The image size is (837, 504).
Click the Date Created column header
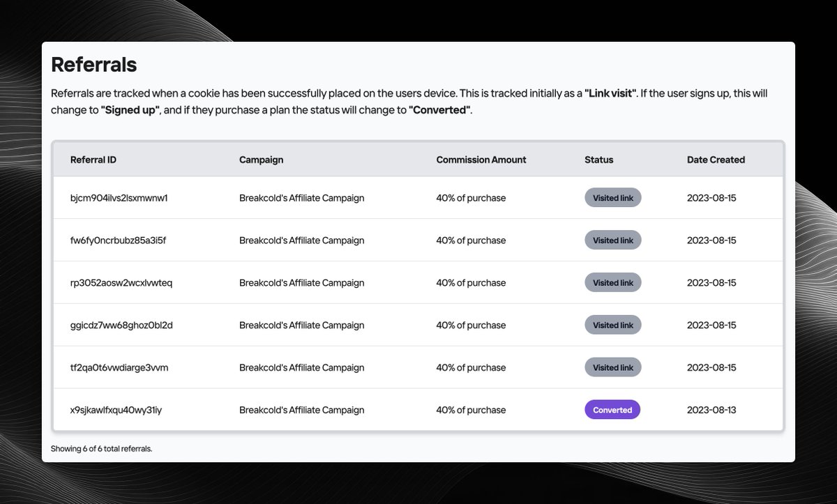tap(716, 160)
